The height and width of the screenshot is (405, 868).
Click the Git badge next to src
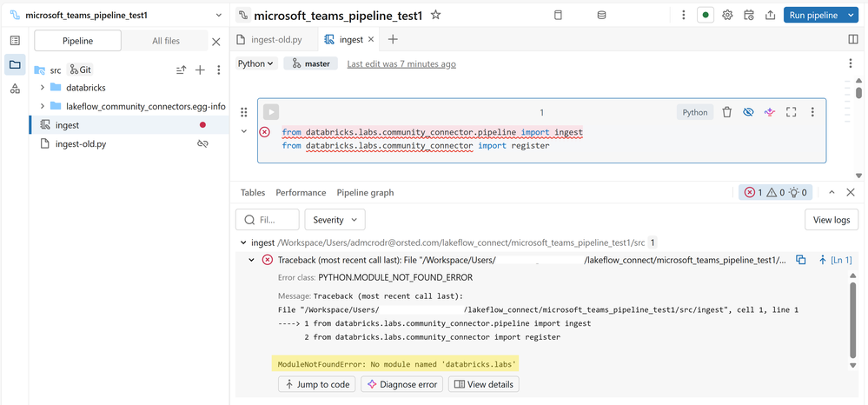[80, 70]
